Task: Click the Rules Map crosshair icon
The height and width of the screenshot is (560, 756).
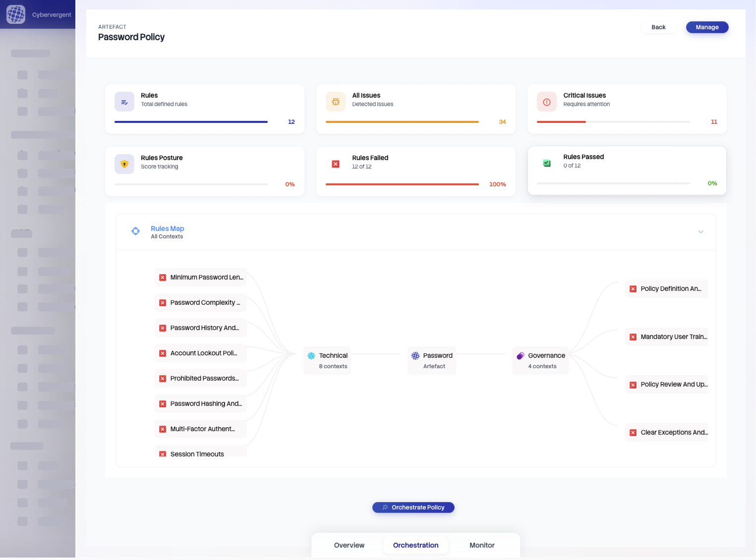Action: click(x=135, y=231)
